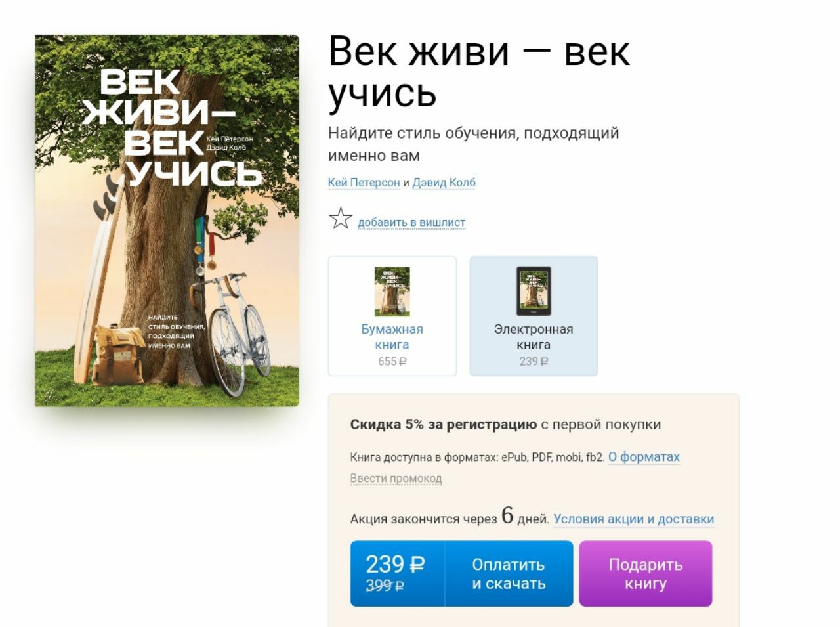Open 'Условия акции и доставки' link
The image size is (840, 627).
pyautogui.click(x=633, y=519)
